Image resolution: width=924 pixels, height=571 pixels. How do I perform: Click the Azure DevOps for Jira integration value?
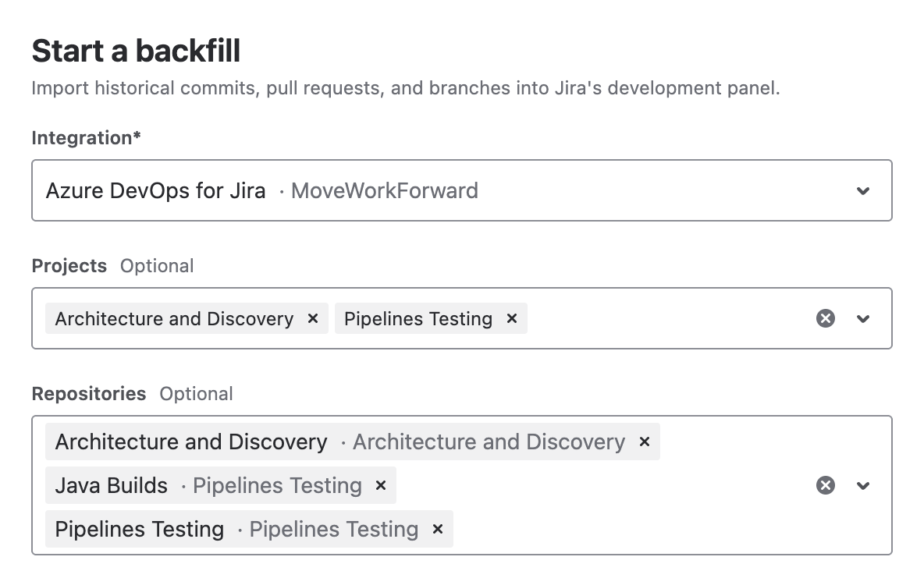tap(155, 191)
